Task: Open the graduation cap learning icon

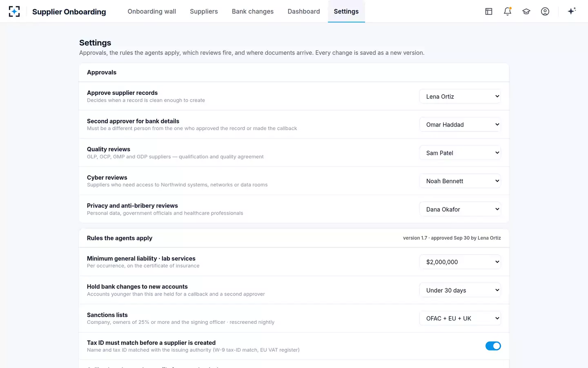Action: pyautogui.click(x=526, y=11)
